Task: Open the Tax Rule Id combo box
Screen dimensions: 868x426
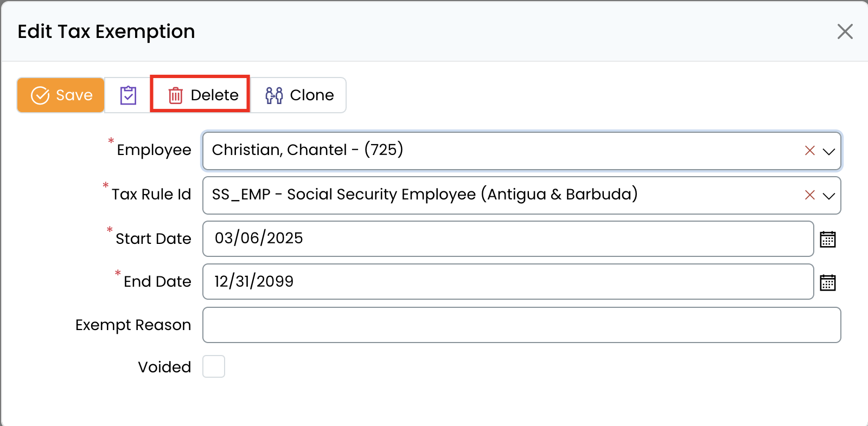Action: [499, 195]
